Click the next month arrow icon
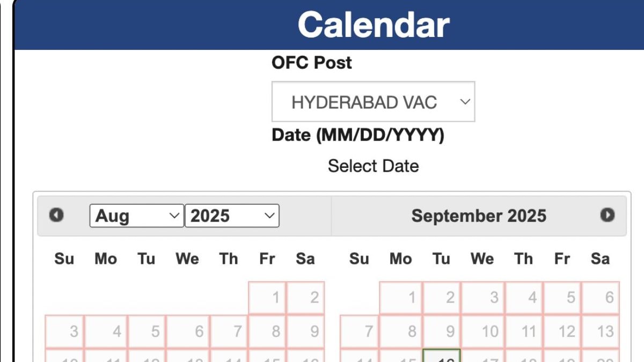Screen dimensions: 644x362 tap(607, 215)
